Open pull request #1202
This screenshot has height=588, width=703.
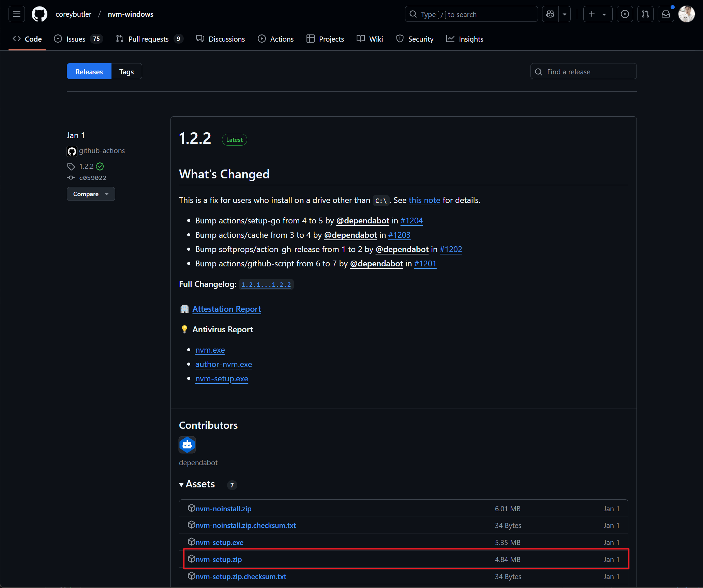pyautogui.click(x=451, y=249)
